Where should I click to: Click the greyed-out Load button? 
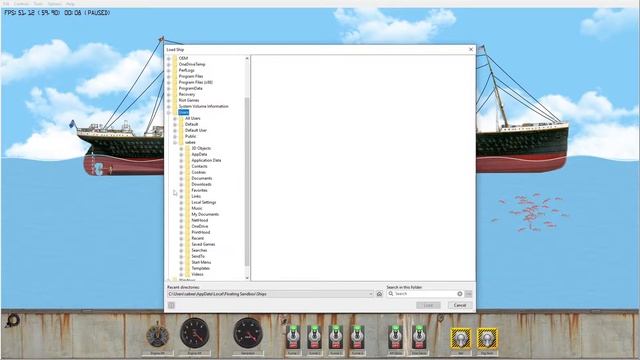(x=428, y=305)
